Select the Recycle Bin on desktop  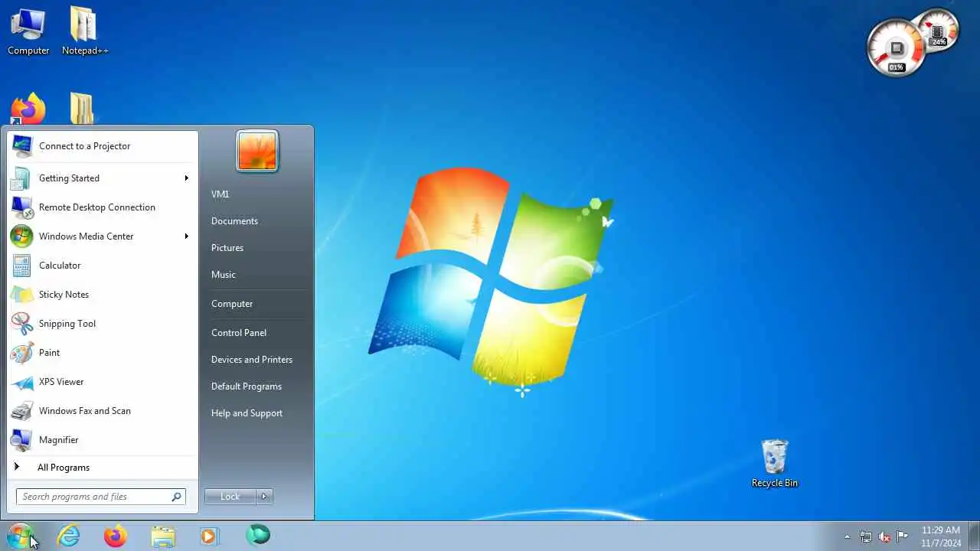(775, 464)
